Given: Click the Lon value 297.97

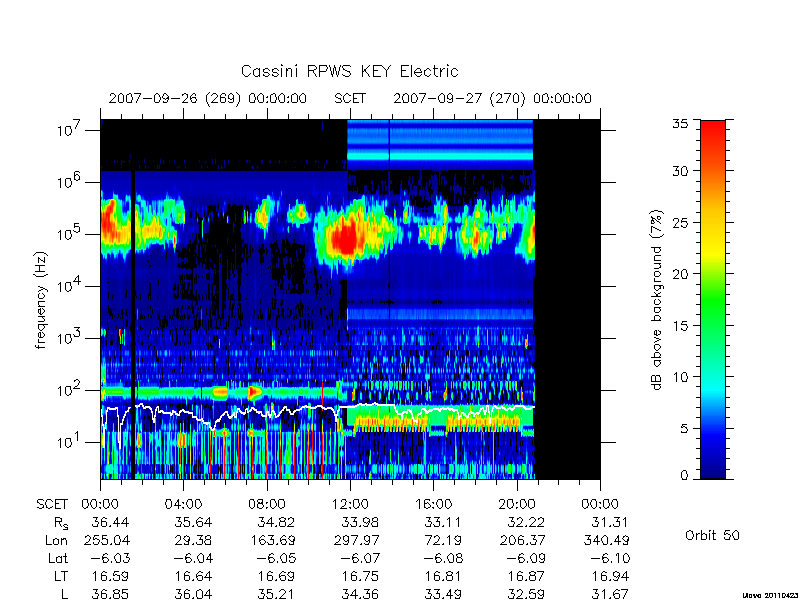Looking at the screenshot, I should 355,540.
